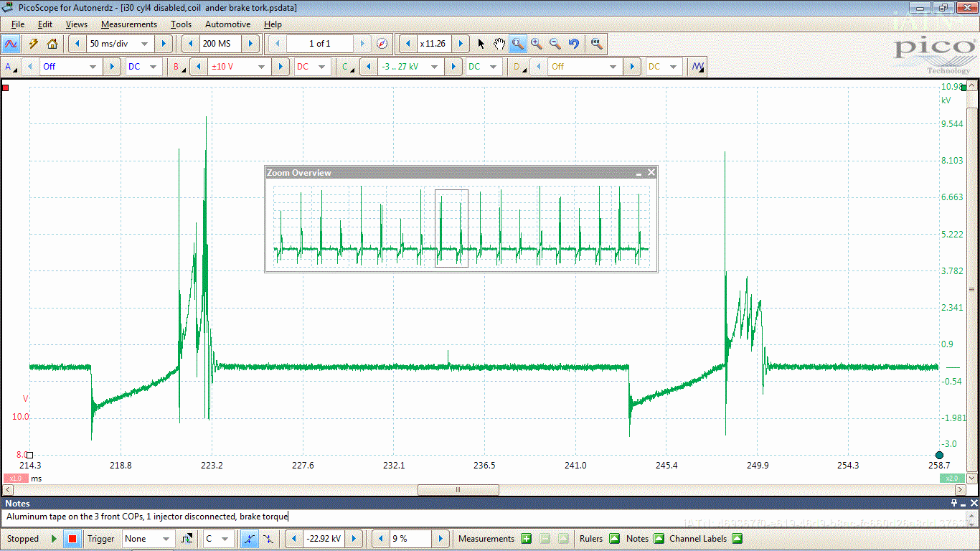Open the Measurements menu
The height and width of the screenshot is (551, 980).
(x=129, y=24)
